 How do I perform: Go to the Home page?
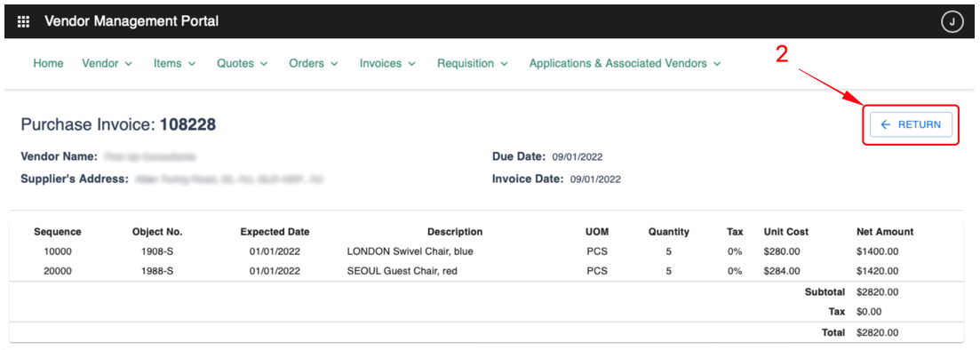click(48, 63)
